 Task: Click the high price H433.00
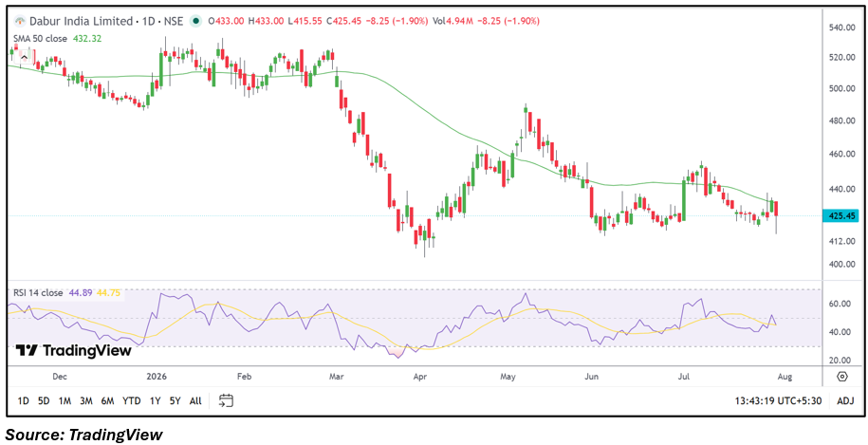pyautogui.click(x=267, y=22)
